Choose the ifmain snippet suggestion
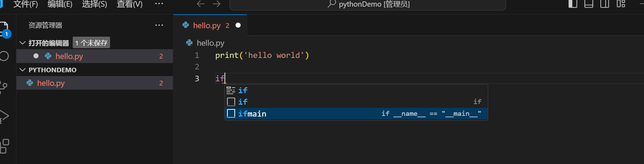644x164 pixels. coord(356,114)
